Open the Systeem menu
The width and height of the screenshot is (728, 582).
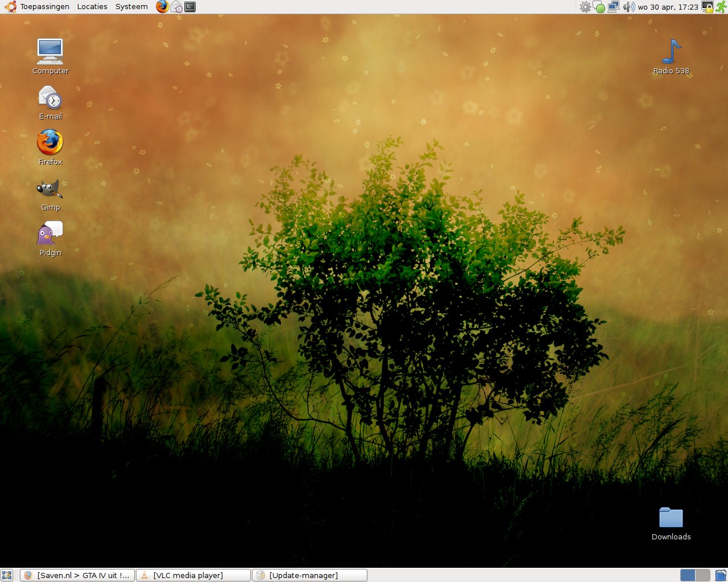[131, 7]
